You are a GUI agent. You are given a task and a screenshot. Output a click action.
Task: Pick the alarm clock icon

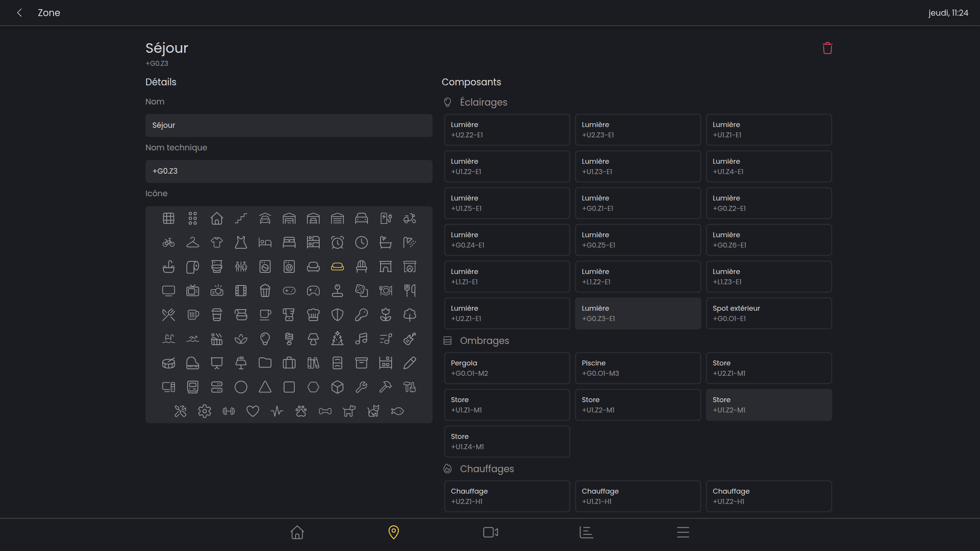pos(337,243)
